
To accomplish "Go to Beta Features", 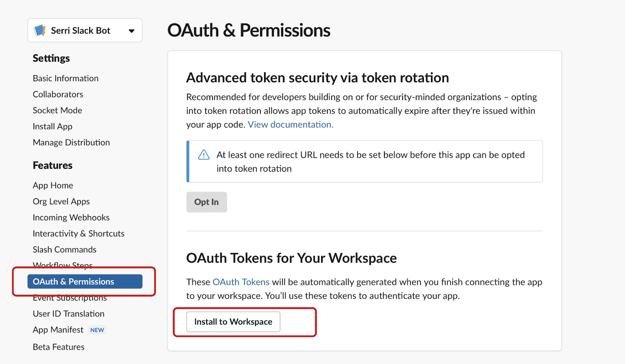I will pos(59,347).
